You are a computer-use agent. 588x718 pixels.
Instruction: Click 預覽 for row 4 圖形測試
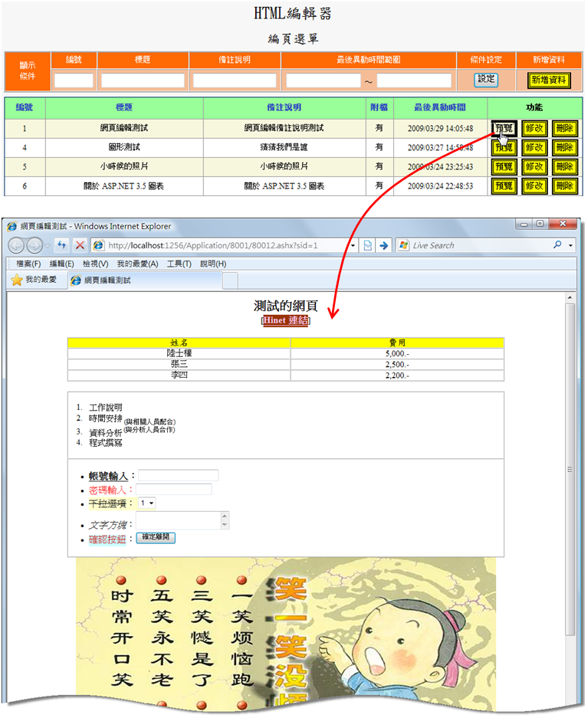(x=504, y=147)
